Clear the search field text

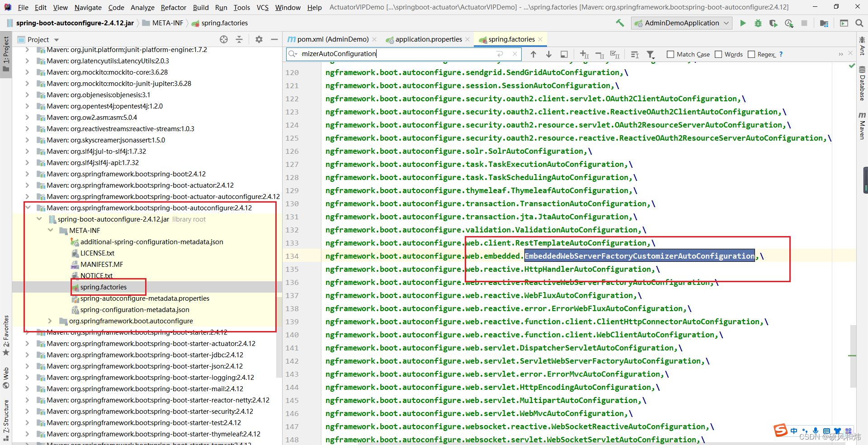point(514,54)
